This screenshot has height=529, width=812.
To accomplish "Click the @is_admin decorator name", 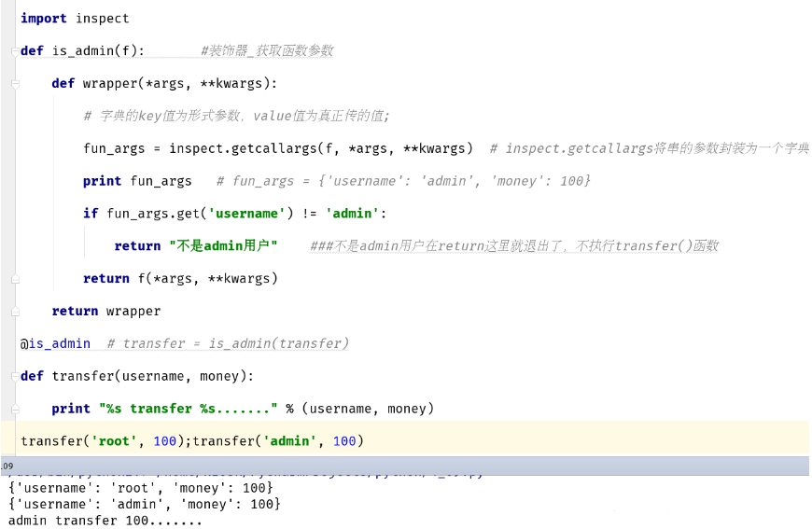I will tap(59, 343).
